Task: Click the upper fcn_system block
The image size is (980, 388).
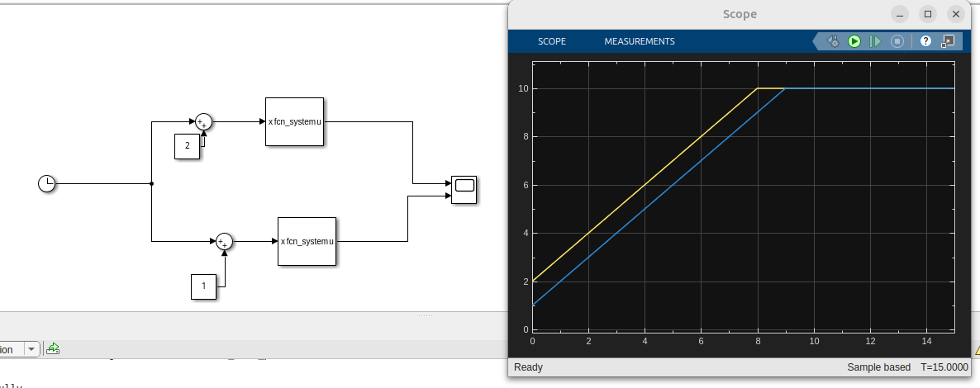Action: pos(294,121)
